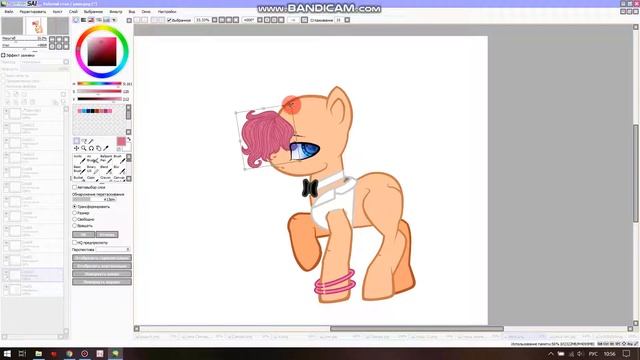
Task: Pick the Ballpoint Pen brush
Action: click(x=106, y=159)
